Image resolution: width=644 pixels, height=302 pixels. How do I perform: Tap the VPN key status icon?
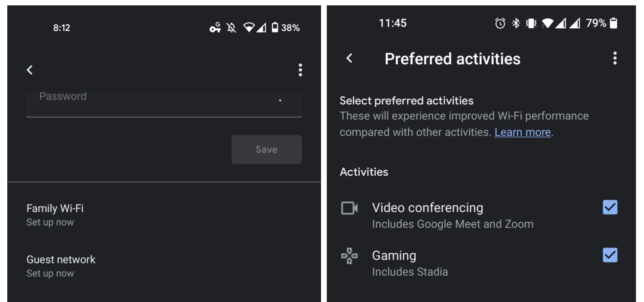[x=215, y=28]
